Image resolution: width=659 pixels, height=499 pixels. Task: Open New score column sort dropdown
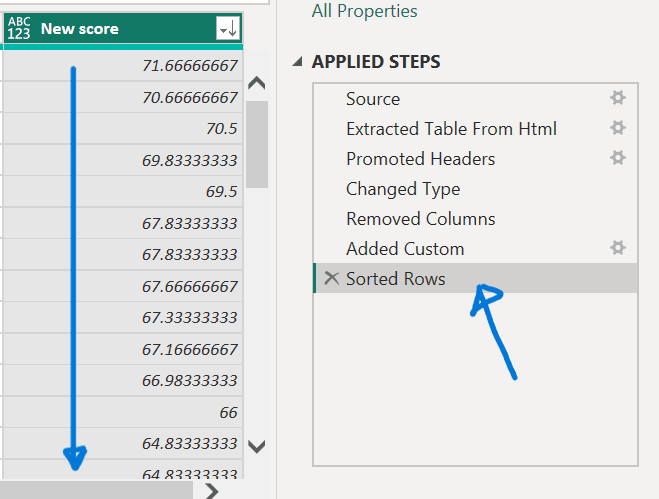(228, 29)
